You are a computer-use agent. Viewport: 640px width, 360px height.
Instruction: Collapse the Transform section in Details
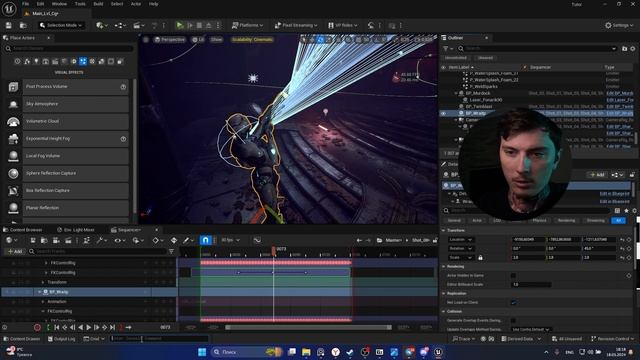pyautogui.click(x=444, y=231)
